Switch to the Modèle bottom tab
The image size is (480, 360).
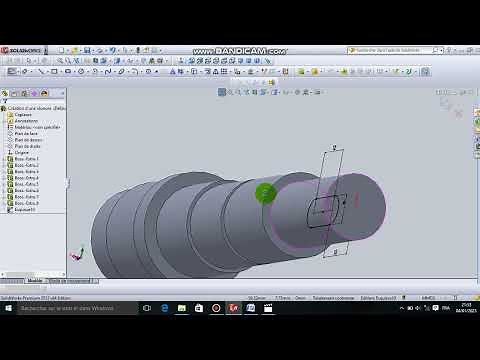[35, 281]
